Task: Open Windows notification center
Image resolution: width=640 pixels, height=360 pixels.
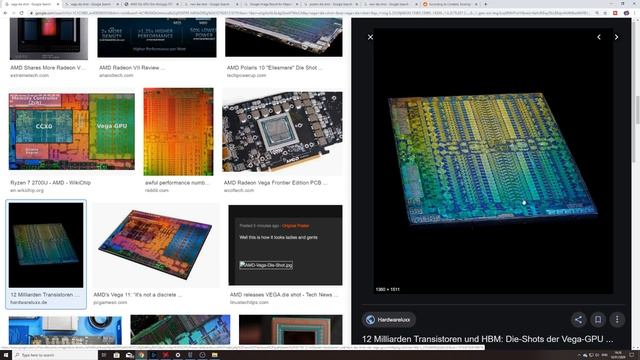Action: (632, 355)
